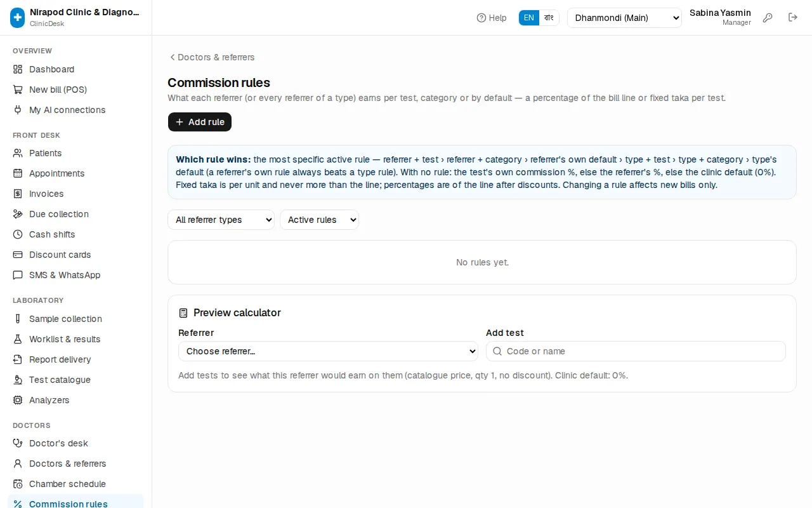Switch language to EN
Image resolution: width=812 pixels, height=508 pixels.
(529, 18)
